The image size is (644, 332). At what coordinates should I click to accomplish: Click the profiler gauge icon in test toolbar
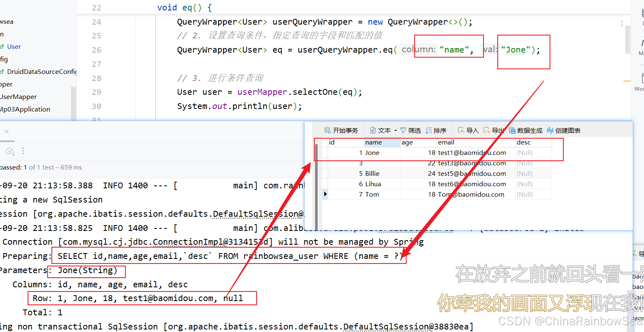click(10, 151)
